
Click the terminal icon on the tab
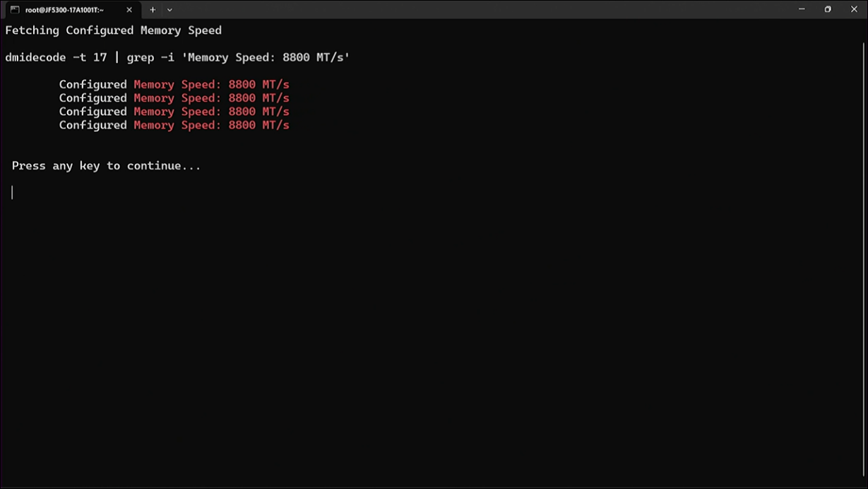14,10
